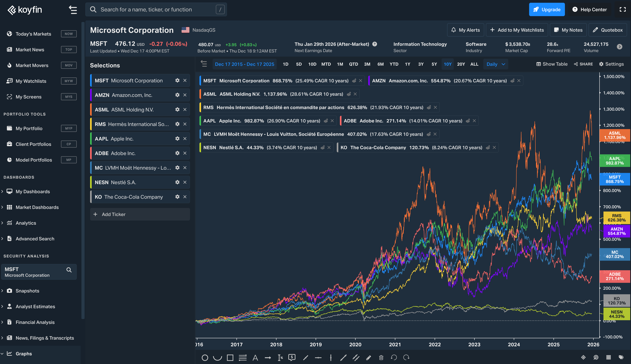Click Add to My Watchlists
This screenshot has height=364, width=631.
[x=517, y=30]
